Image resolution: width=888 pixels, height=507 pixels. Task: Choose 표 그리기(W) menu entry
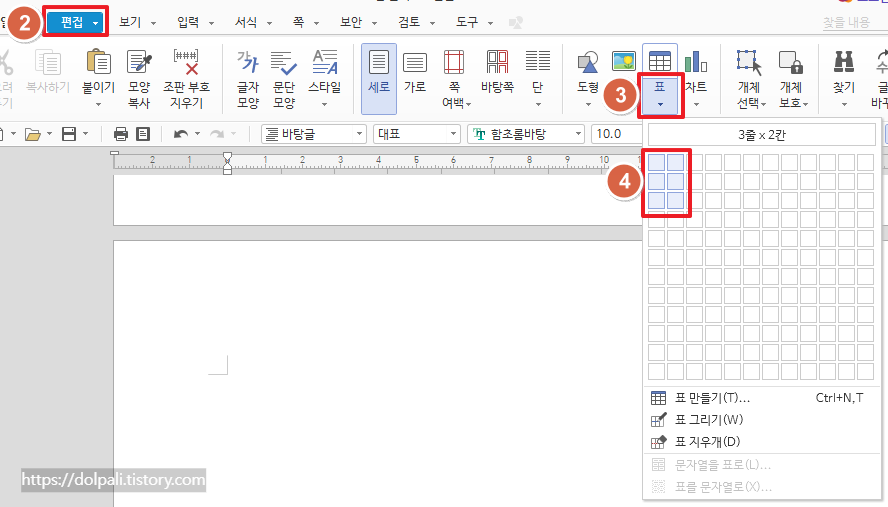point(762,420)
